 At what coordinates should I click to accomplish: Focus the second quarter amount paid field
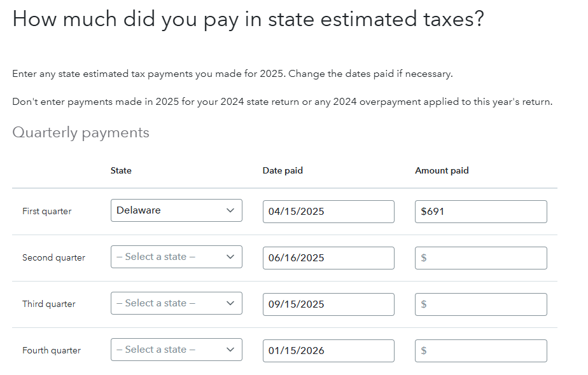tap(480, 258)
